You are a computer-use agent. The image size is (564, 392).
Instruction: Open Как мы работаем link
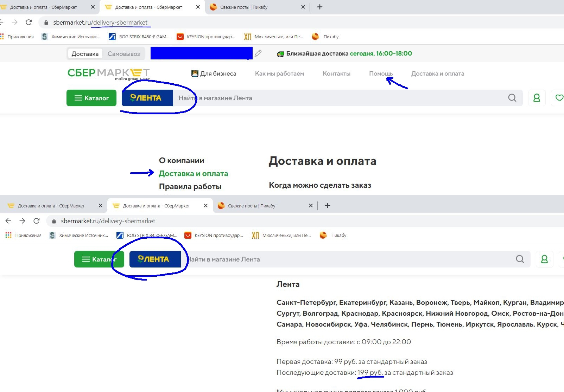(x=279, y=73)
